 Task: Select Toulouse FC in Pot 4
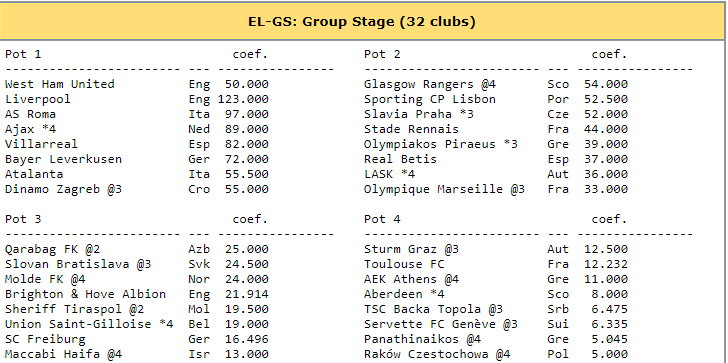(x=404, y=264)
